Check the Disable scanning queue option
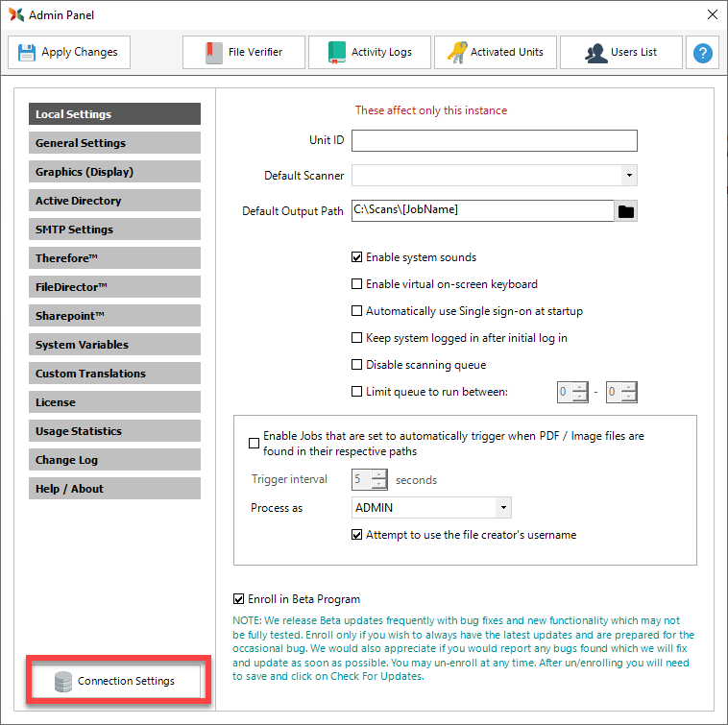The image size is (728, 725). click(x=357, y=365)
